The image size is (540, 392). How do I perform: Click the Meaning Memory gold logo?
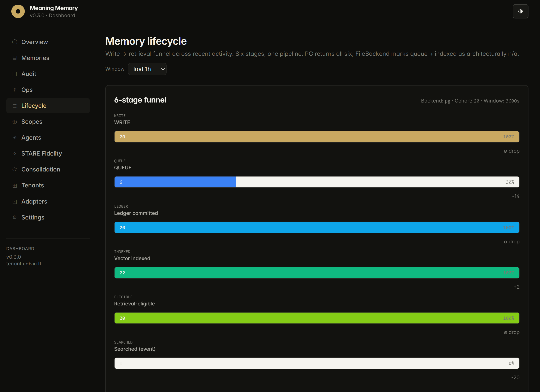point(18,11)
